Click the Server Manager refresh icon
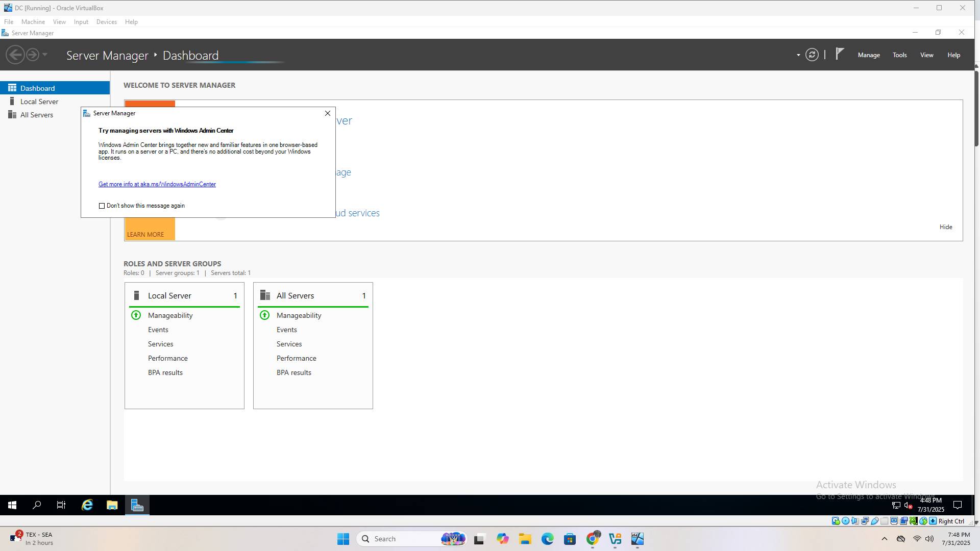980x551 pixels. [812, 55]
